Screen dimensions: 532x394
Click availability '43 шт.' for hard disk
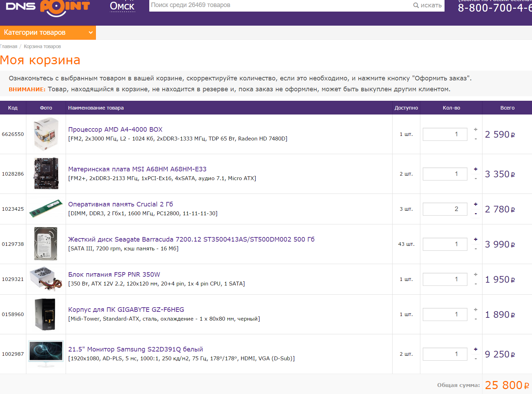point(406,244)
